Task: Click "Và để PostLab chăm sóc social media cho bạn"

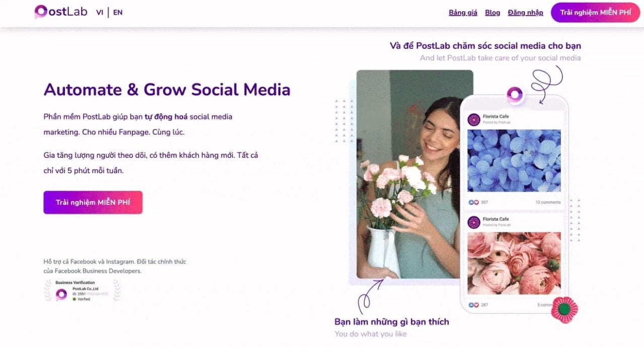Action: point(486,46)
